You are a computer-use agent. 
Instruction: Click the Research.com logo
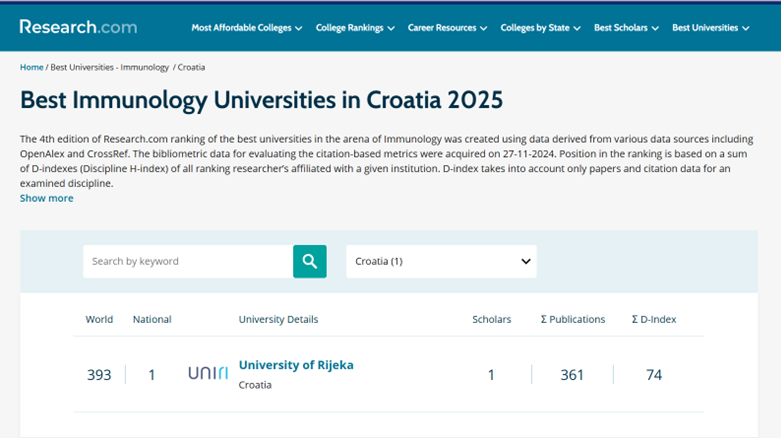pos(78,27)
